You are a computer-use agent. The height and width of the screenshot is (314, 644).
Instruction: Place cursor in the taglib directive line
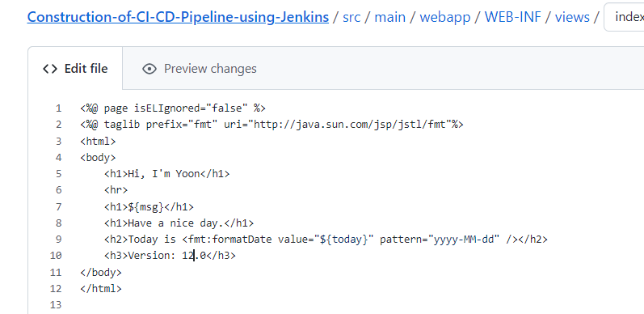[x=271, y=125]
